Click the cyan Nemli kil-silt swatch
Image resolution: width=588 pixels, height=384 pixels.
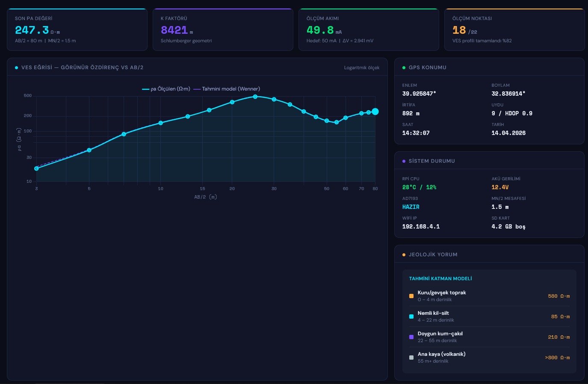411,317
